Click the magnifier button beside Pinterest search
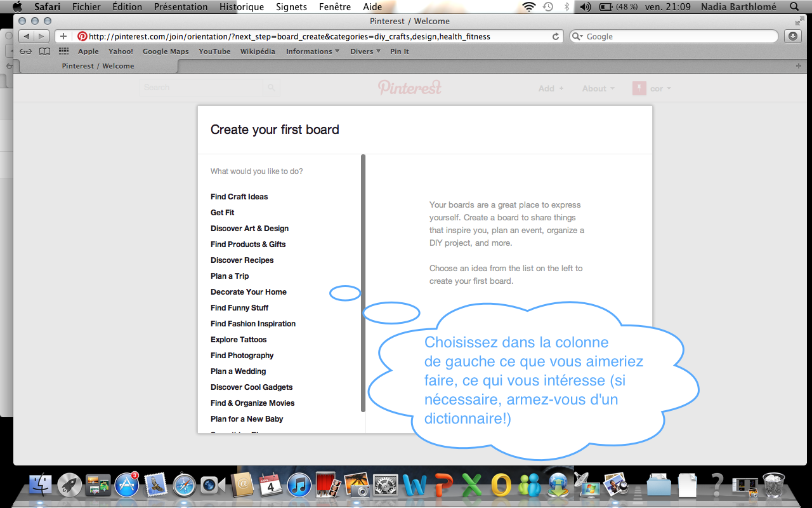Screen dimensions: 812x508 (x=271, y=88)
